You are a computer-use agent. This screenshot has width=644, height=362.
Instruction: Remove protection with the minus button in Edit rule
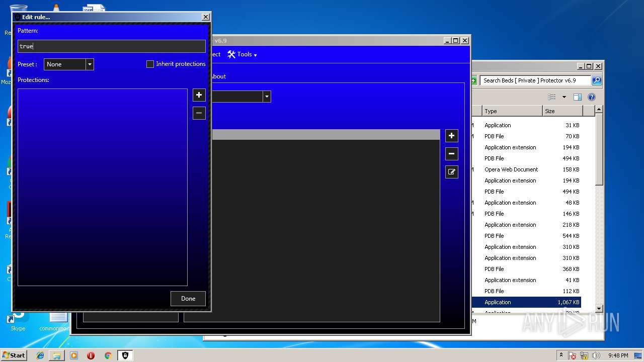(199, 113)
